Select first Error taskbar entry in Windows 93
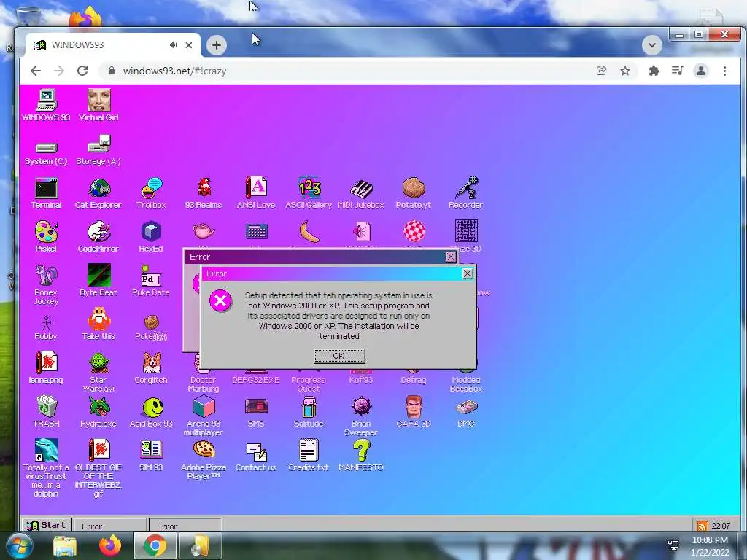Viewport: 747px width, 560px height. 109,526
